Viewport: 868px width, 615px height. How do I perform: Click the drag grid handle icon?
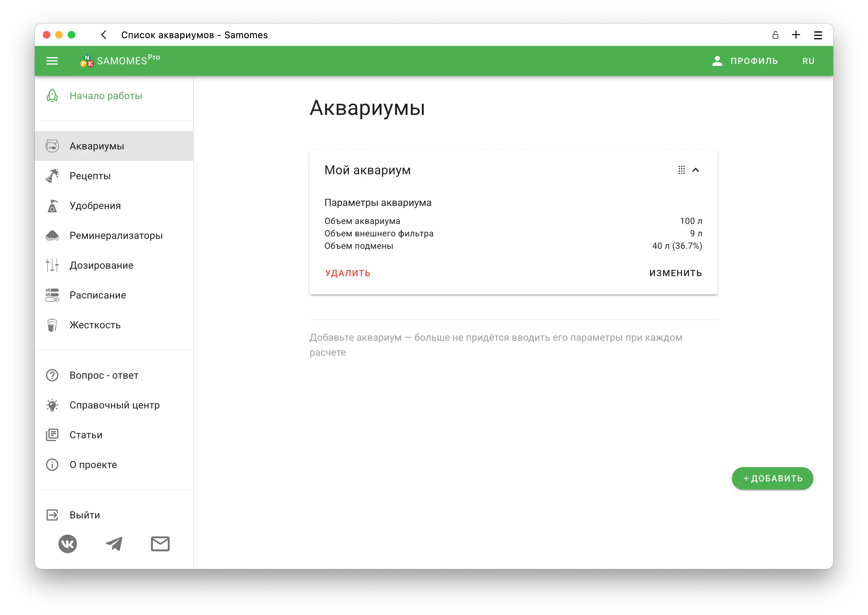[681, 170]
